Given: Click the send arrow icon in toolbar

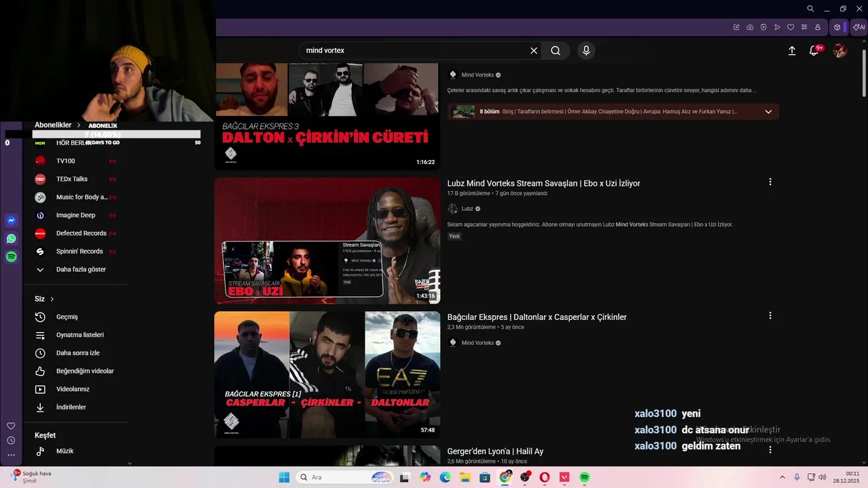Looking at the screenshot, I should pos(777,27).
